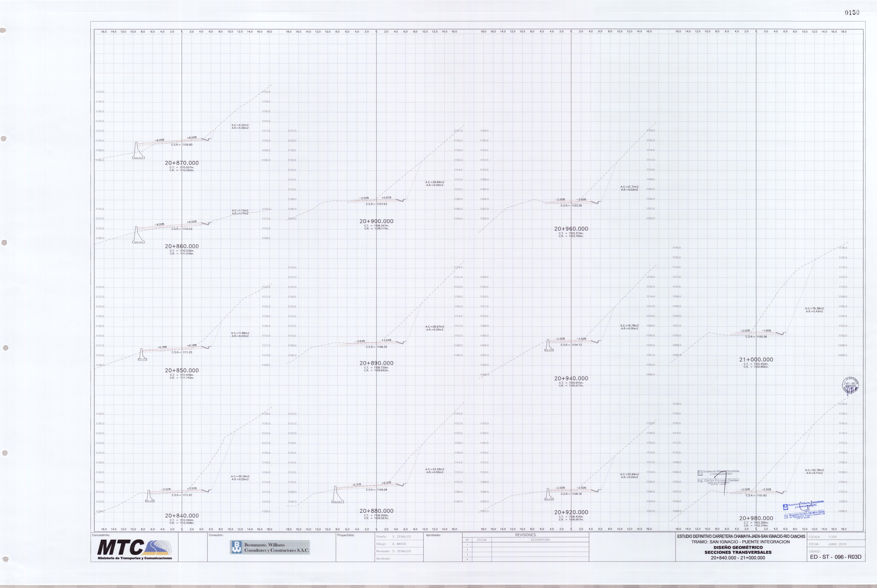
Task: Click the +6.18% slope label
Action: tap(192, 345)
